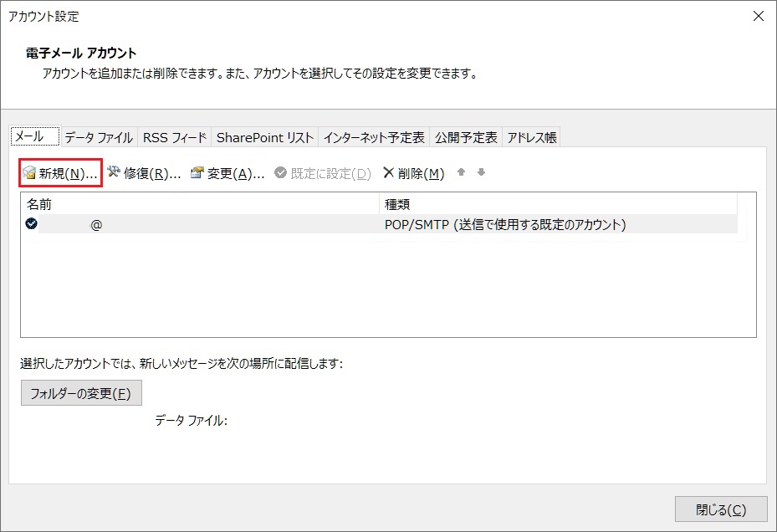The width and height of the screenshot is (777, 532).
Task: Select the RSS フィード tab
Action: coord(174,137)
